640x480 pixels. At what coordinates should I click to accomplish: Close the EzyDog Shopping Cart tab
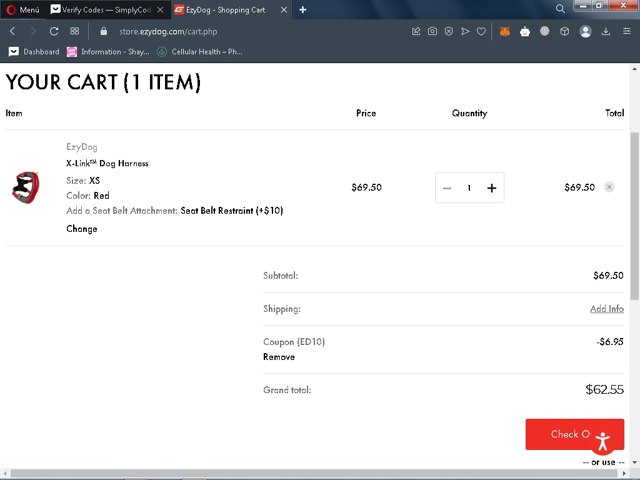point(284,10)
